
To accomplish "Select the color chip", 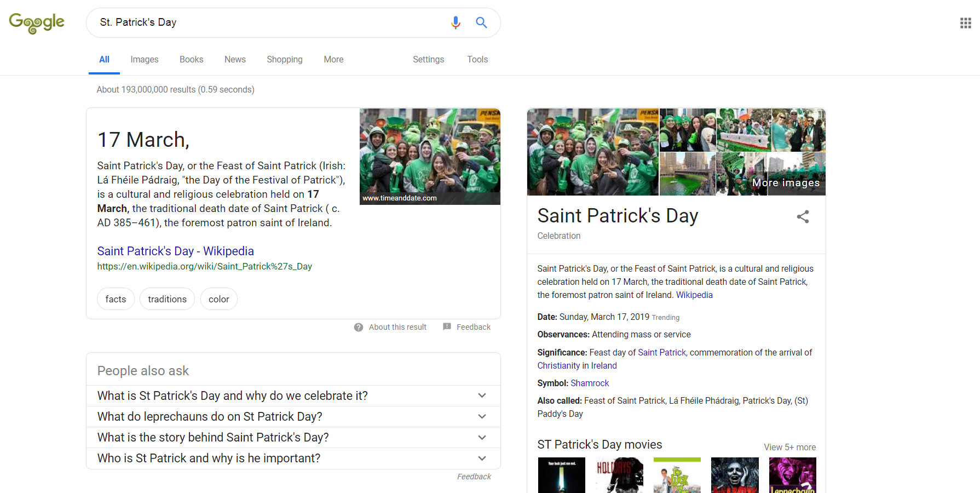I will click(x=218, y=299).
